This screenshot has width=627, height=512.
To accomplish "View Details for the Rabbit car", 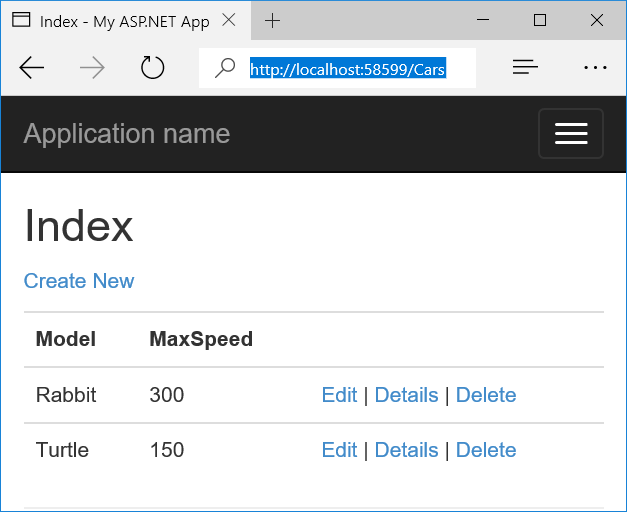I will pos(406,395).
